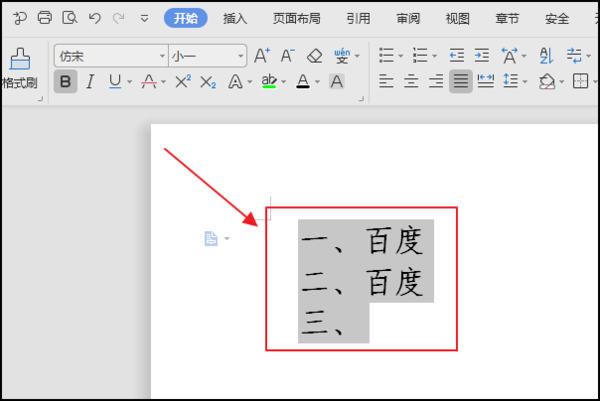Image resolution: width=600 pixels, height=401 pixels.
Task: Open the 章节 tab
Action: pos(507,18)
